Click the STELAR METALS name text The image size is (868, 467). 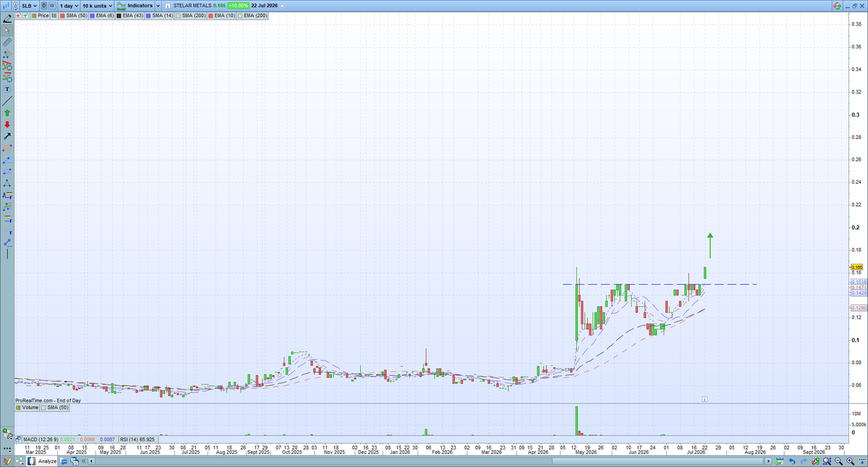[x=192, y=5]
